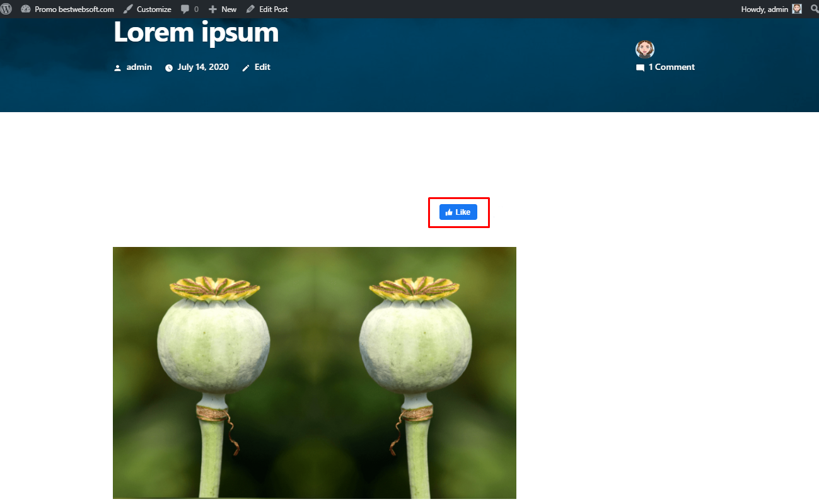Open the WordPress logo menu

coord(6,9)
